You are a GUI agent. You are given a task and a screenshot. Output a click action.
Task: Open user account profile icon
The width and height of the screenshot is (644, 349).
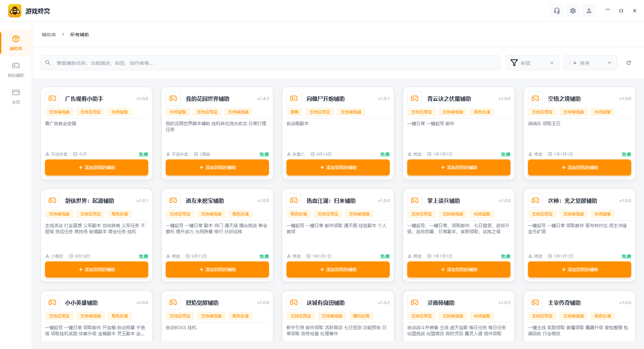click(589, 11)
